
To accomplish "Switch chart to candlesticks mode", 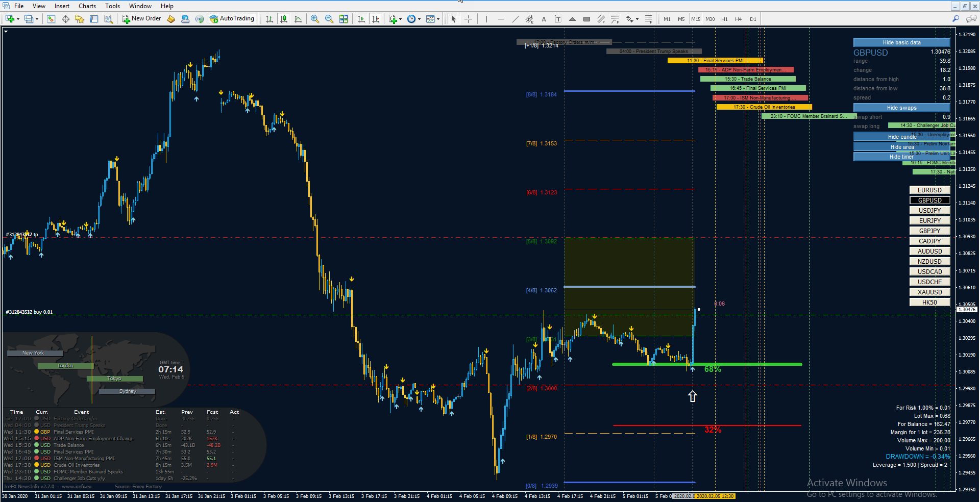I will 284,19.
